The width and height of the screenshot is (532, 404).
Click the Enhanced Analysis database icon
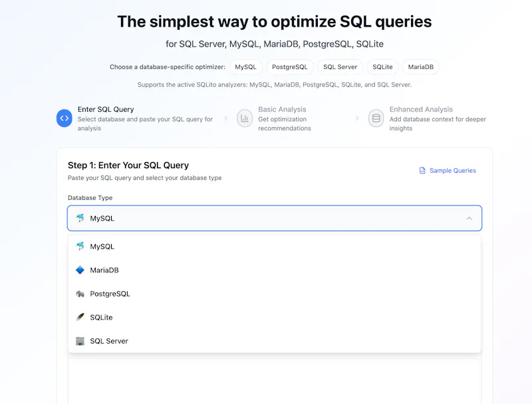click(x=376, y=118)
